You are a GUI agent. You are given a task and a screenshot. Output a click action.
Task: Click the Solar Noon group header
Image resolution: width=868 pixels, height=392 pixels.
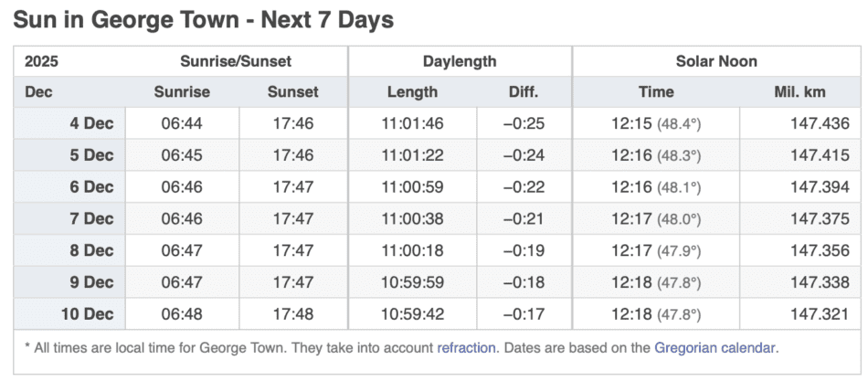[715, 61]
